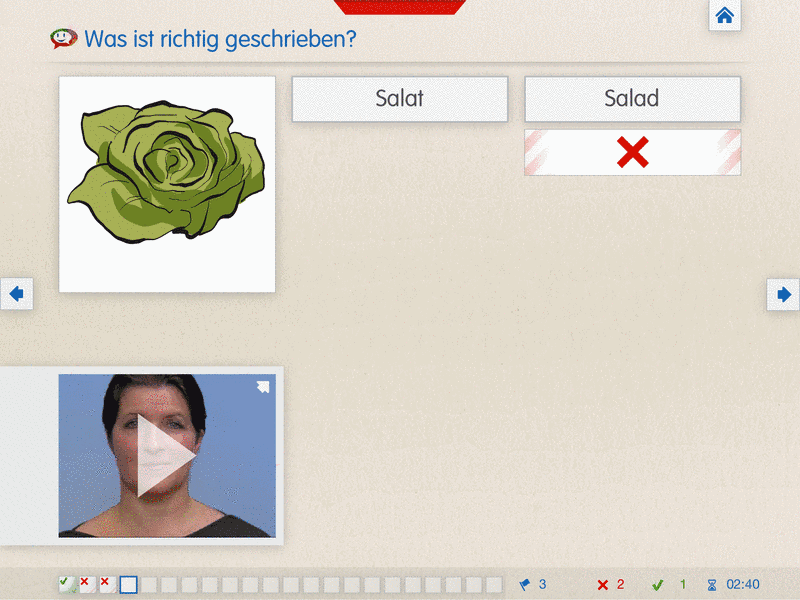Select the second progress box with red X
Image resolution: width=800 pixels, height=600 pixels.
(87, 584)
